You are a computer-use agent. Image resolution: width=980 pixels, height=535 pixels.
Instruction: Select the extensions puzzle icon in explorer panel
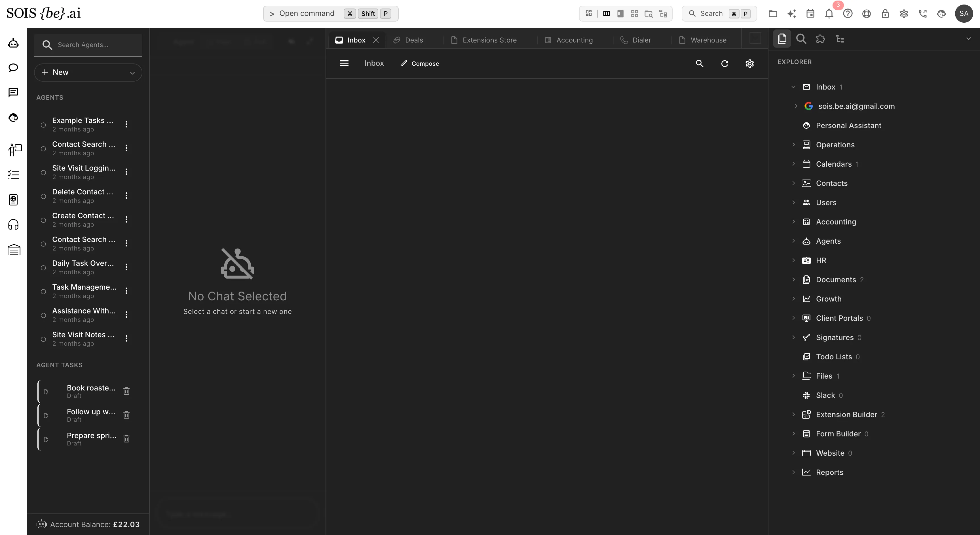[820, 39]
